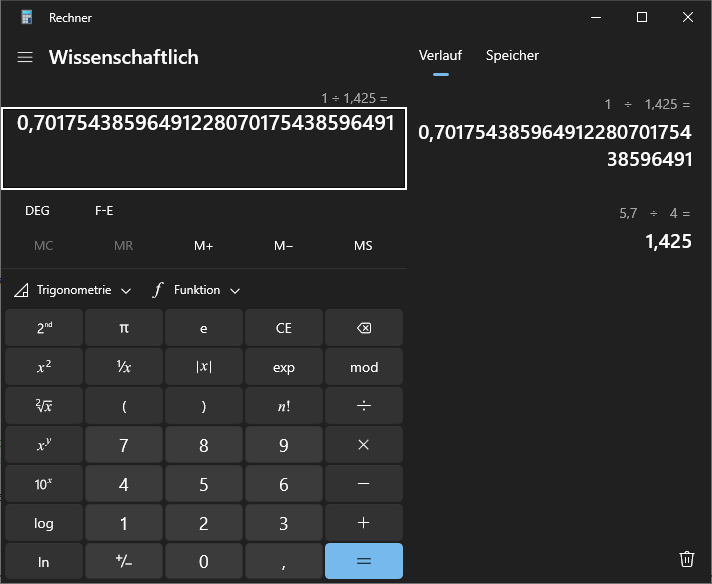The image size is (712, 584).
Task: Toggle F-E exponential notation
Action: tap(104, 211)
